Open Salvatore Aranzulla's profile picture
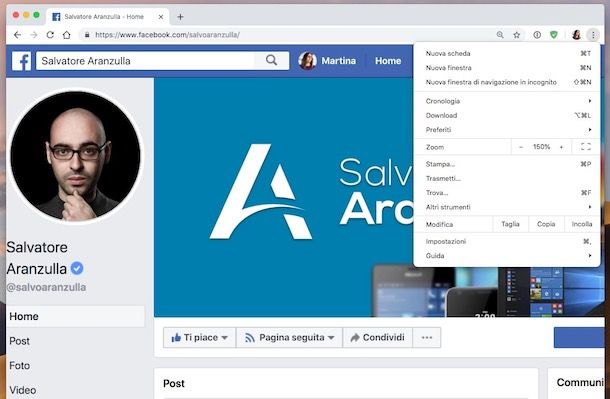 (75, 156)
